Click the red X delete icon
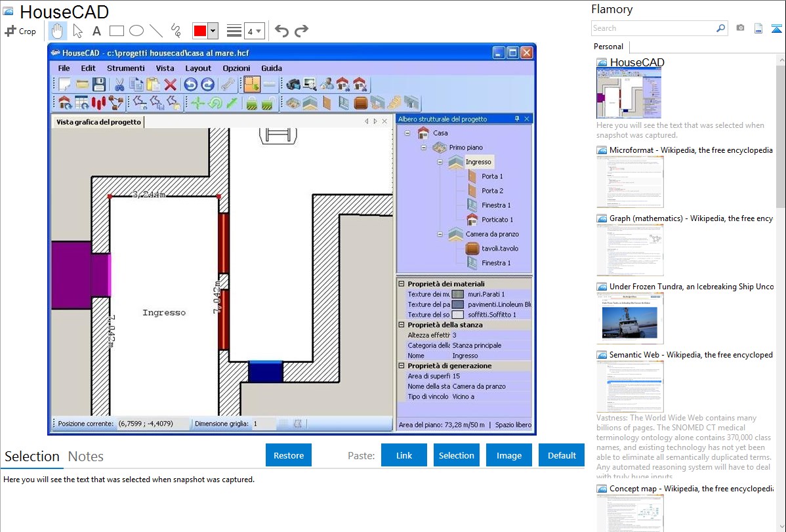This screenshot has height=532, width=786. 171,84
